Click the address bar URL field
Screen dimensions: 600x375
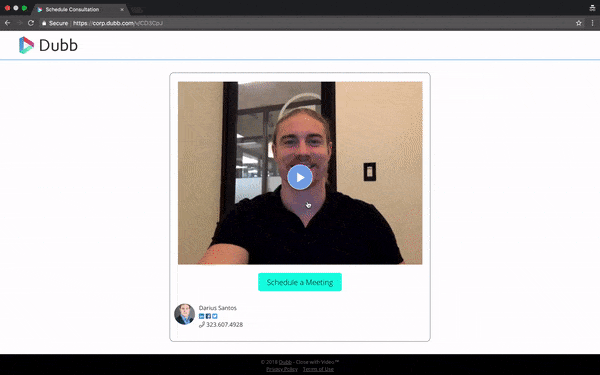[x=306, y=23]
